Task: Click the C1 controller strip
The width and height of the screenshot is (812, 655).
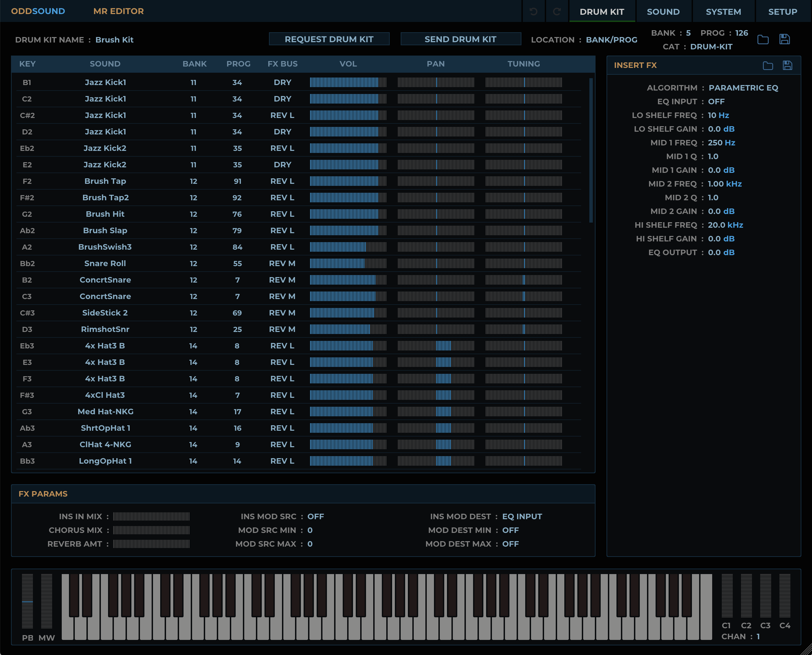Action: [x=727, y=596]
